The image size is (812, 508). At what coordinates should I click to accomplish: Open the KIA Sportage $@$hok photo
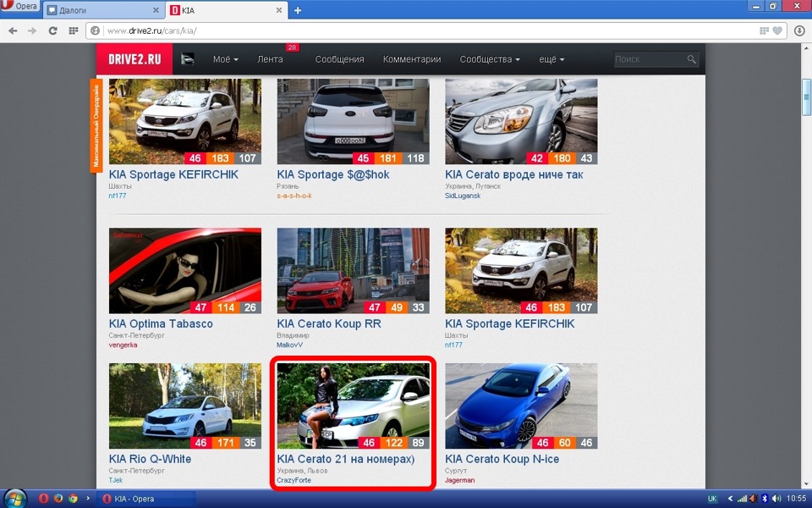click(354, 121)
